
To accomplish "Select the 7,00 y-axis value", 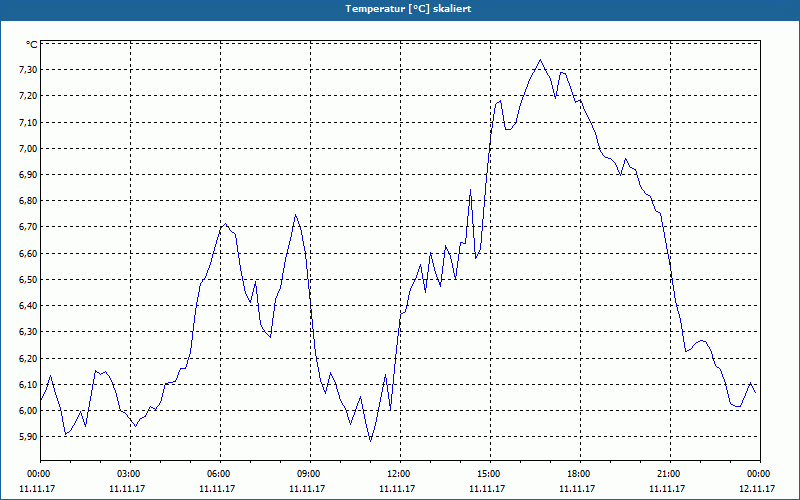I will click(28, 148).
